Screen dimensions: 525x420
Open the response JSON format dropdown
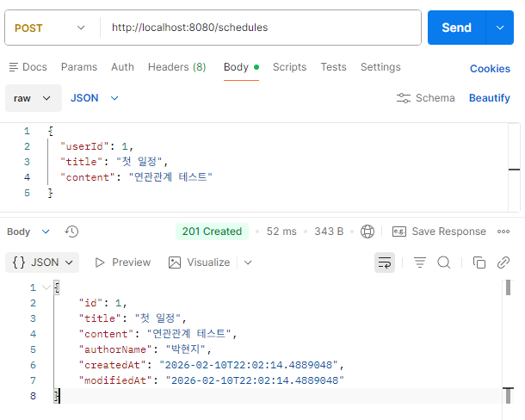[42, 262]
